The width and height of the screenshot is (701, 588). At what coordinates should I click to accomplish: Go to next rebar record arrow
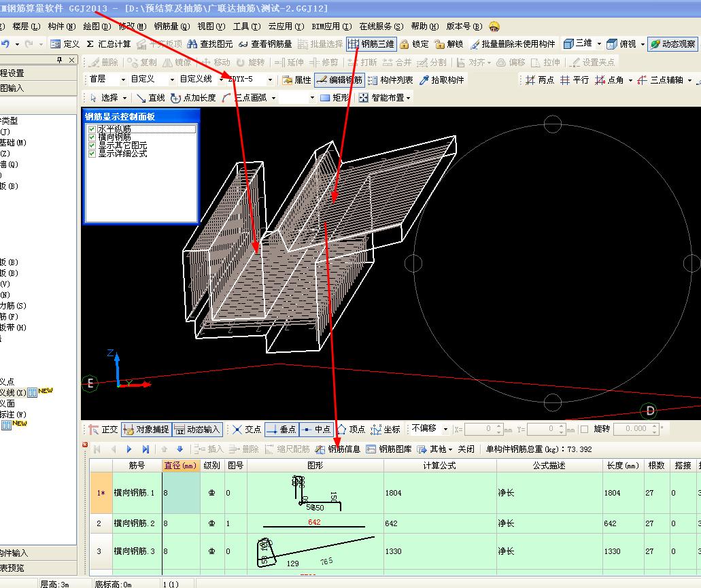click(x=129, y=449)
